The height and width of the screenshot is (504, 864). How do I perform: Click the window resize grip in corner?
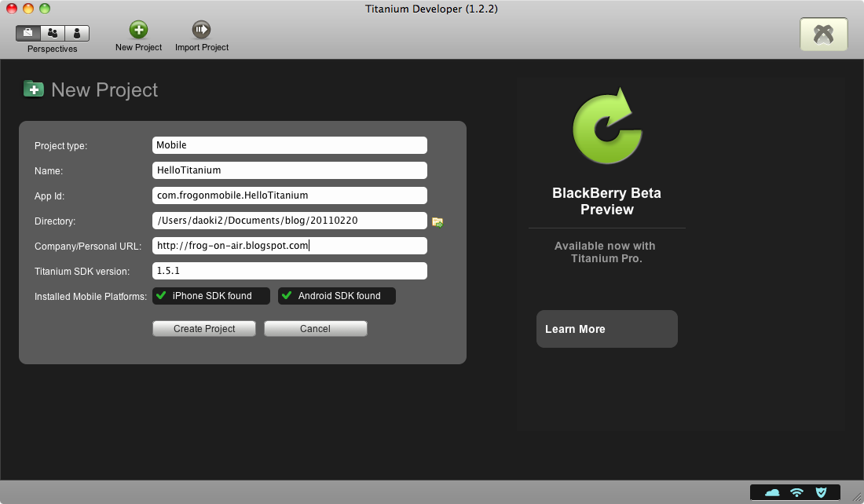pyautogui.click(x=858, y=498)
